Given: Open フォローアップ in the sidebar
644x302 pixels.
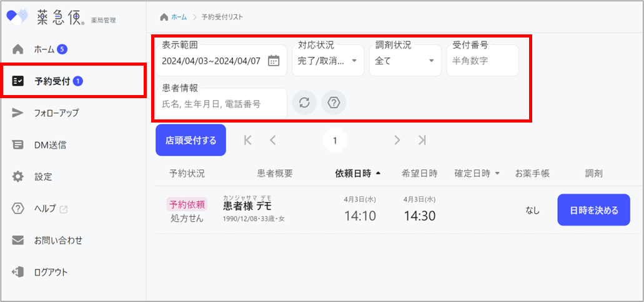Looking at the screenshot, I should tap(56, 113).
